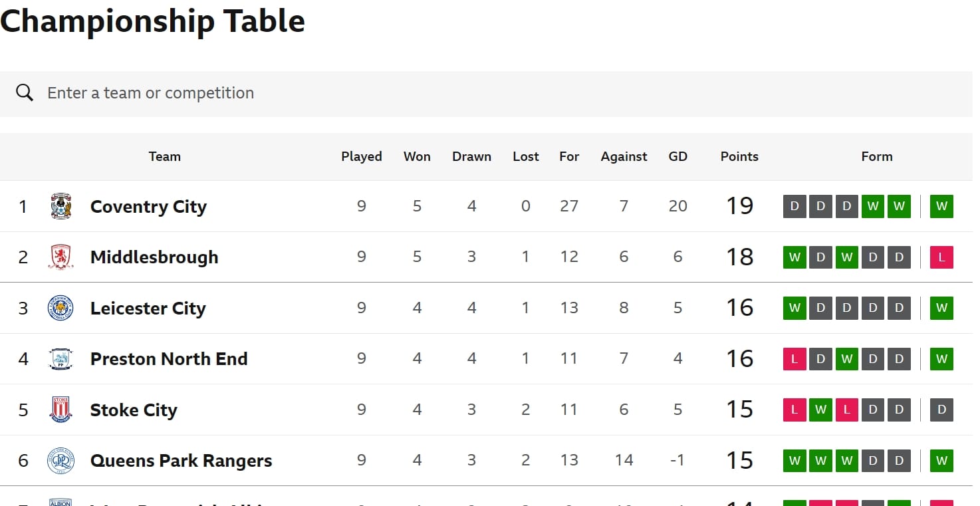The image size is (980, 506).
Task: Open the Leicester City team link
Action: tap(148, 309)
